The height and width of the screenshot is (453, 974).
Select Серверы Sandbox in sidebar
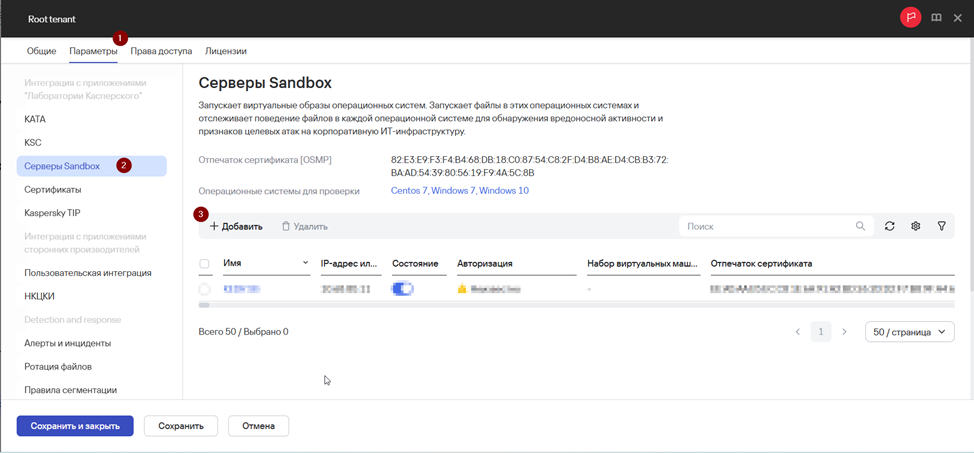tap(91, 166)
